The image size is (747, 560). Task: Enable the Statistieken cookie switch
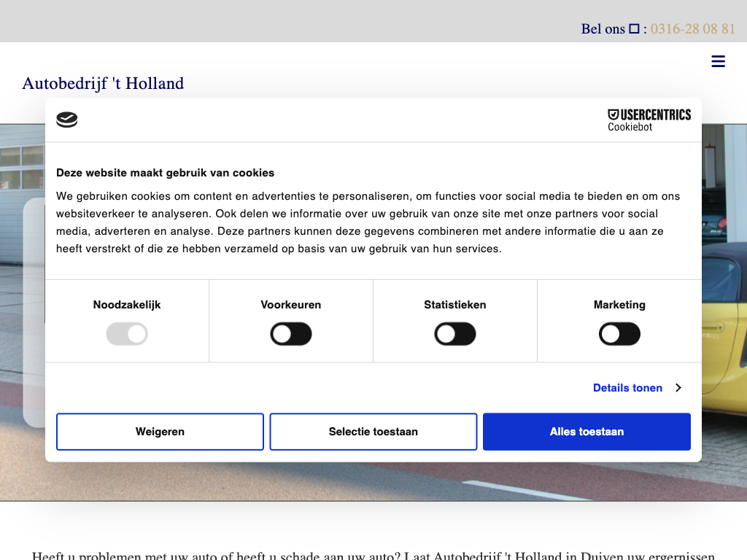point(455,335)
